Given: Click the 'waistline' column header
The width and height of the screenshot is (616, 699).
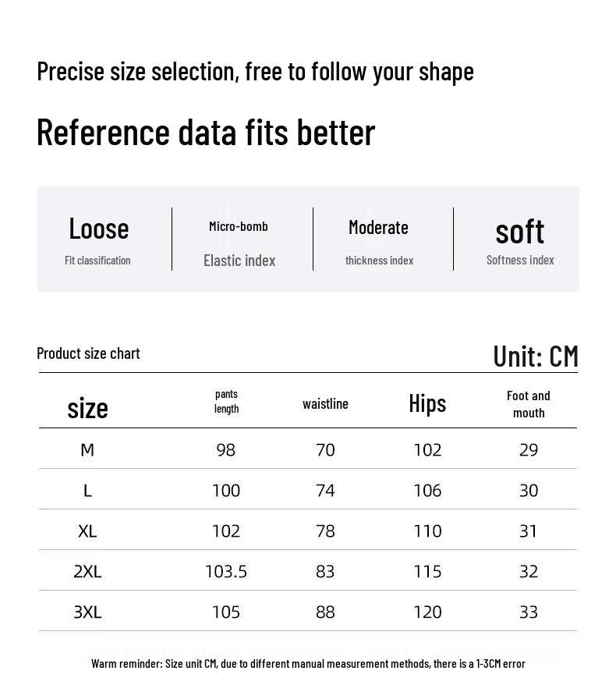Looking at the screenshot, I should point(325,403).
